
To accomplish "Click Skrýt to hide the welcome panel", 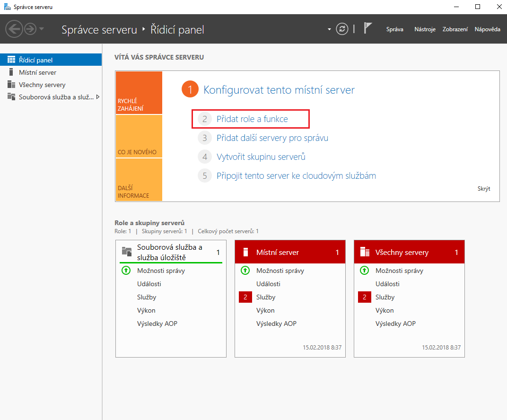I will pyautogui.click(x=483, y=189).
